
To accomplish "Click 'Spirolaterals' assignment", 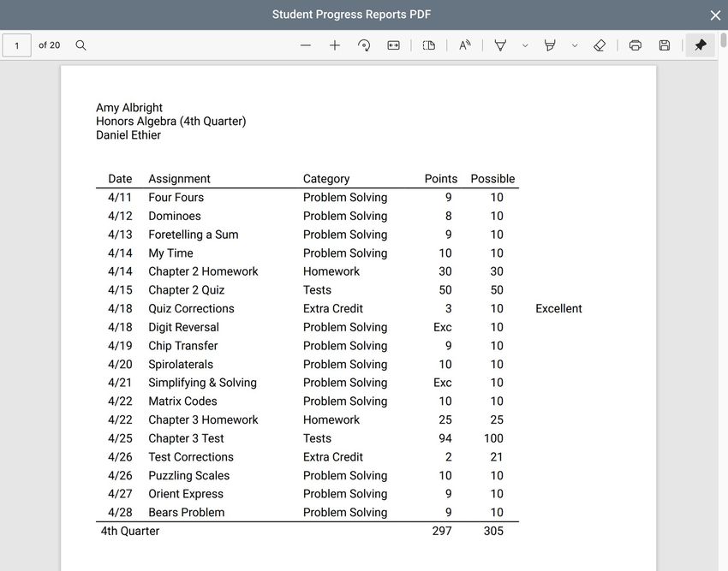I will [x=181, y=365].
